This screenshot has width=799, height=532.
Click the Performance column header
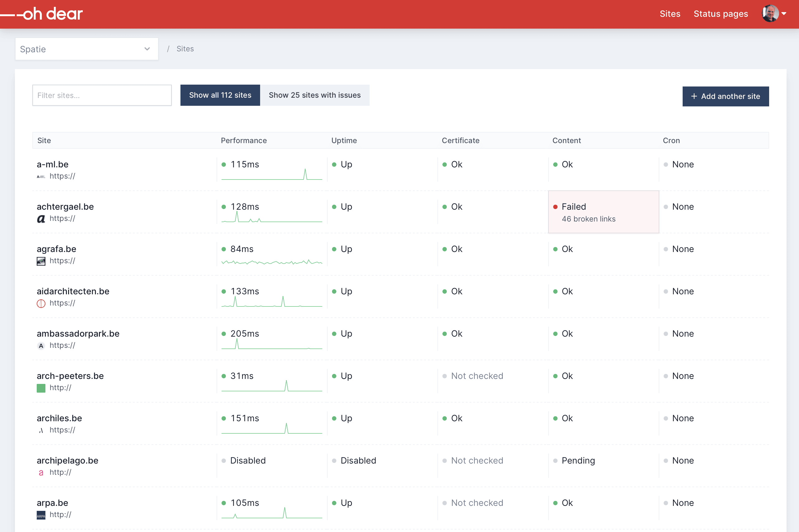point(244,140)
